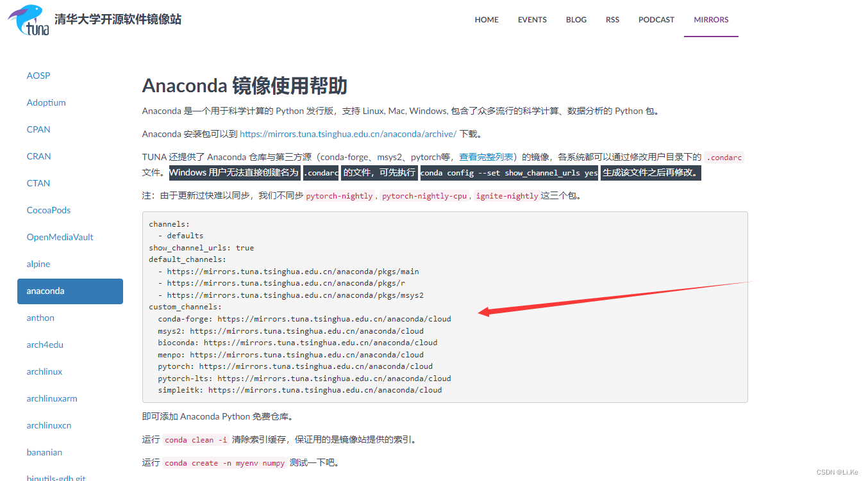
Task: Click the default_channels: line
Action: [187, 259]
